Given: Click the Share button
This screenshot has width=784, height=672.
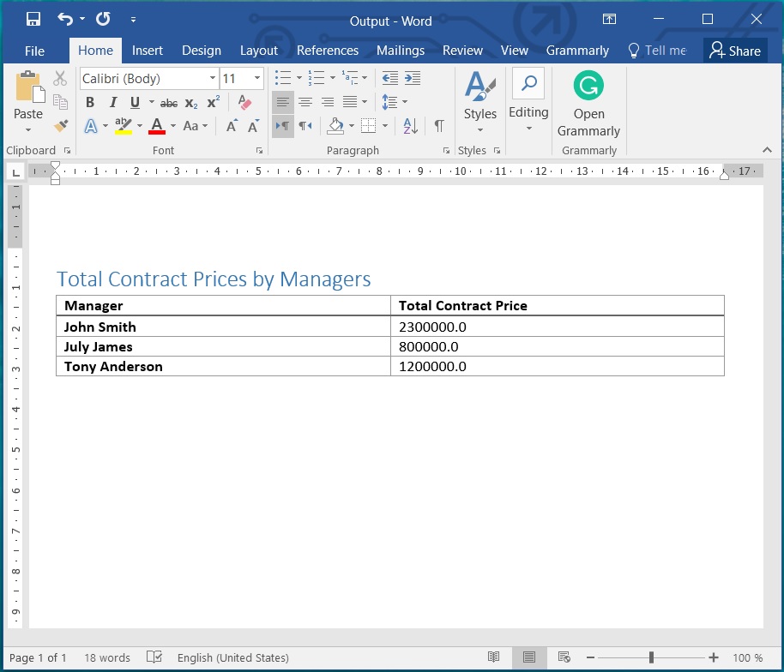Looking at the screenshot, I should click(x=735, y=51).
